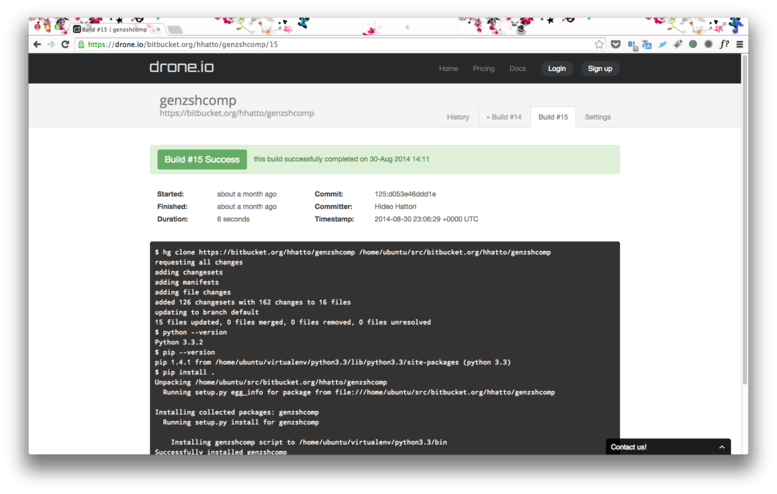This screenshot has height=494, width=777.
Task: Click commit hash 125:d053e46ddd1e
Action: pyautogui.click(x=405, y=194)
